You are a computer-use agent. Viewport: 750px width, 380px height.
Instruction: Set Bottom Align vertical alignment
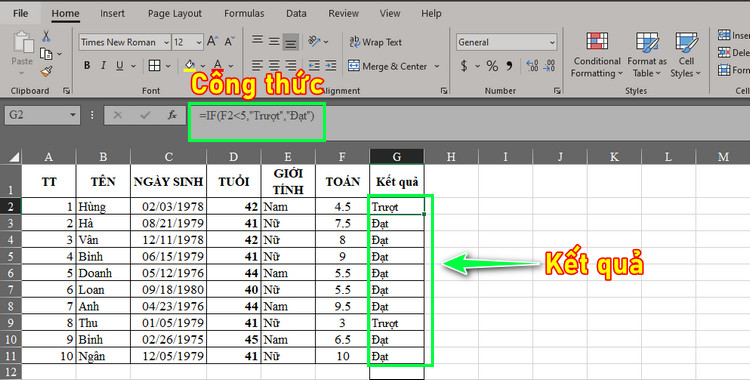coord(290,42)
